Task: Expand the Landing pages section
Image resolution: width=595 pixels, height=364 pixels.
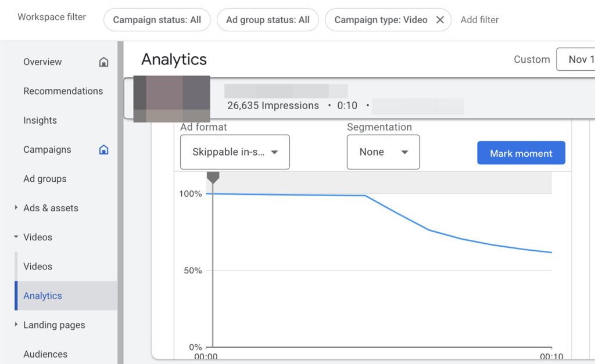Action: coord(16,325)
